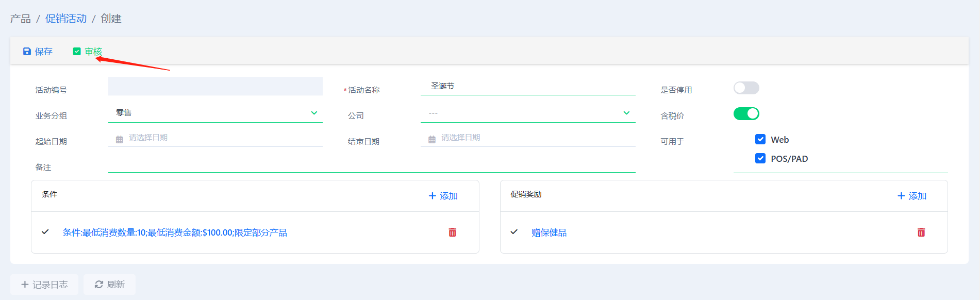Click the 促销奖励 panel heading

[526, 194]
